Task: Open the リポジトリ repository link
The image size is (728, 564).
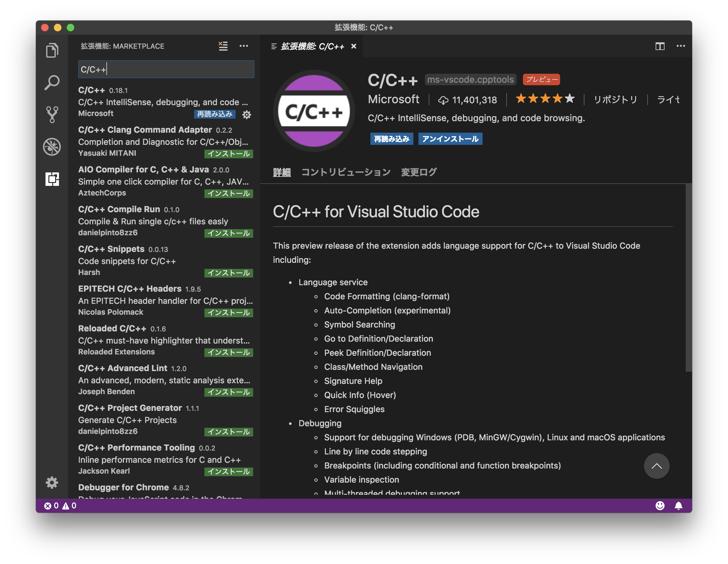Action: tap(615, 99)
